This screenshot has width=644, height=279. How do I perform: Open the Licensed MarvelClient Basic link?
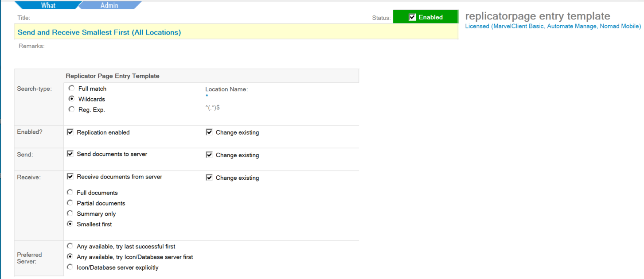(x=553, y=26)
